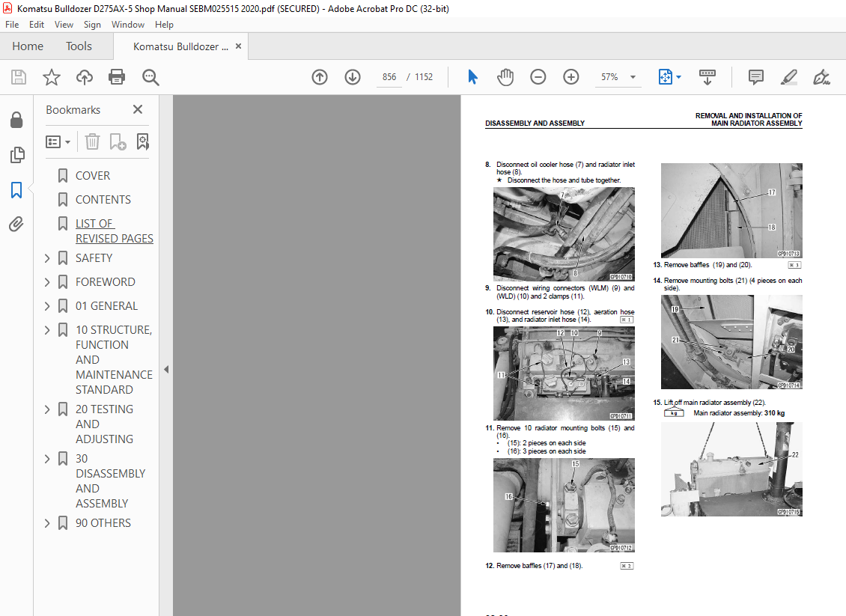This screenshot has width=846, height=616.
Task: Open the Edit menu
Action: pos(37,24)
